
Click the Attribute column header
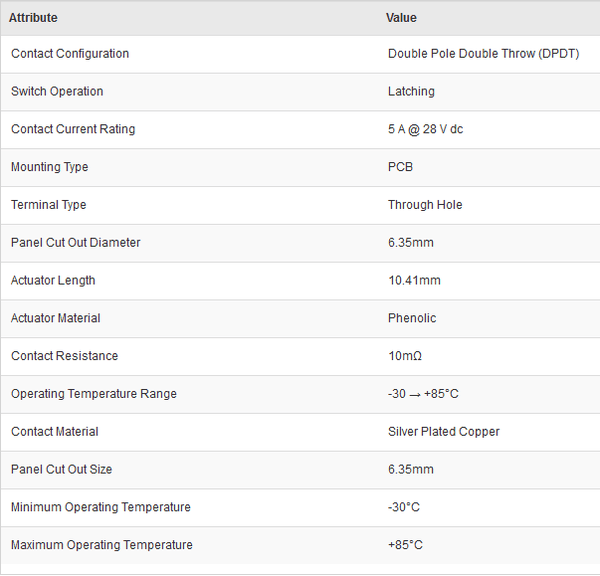pos(33,18)
